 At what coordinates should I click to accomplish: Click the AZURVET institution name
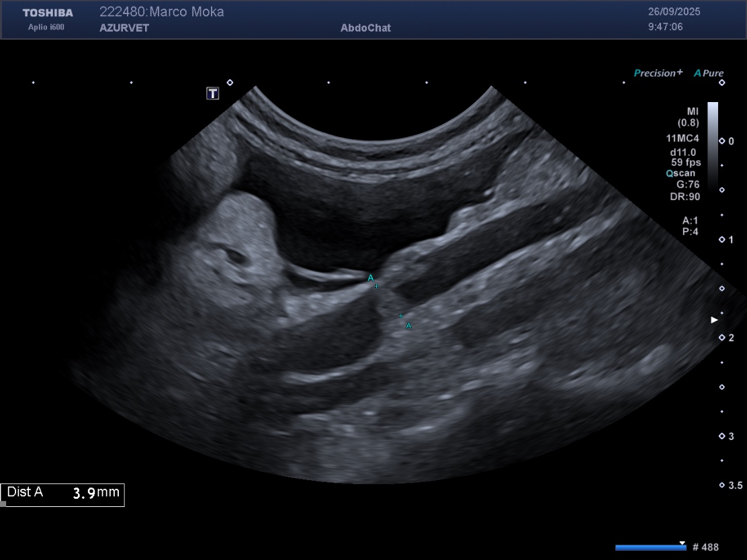pos(124,28)
